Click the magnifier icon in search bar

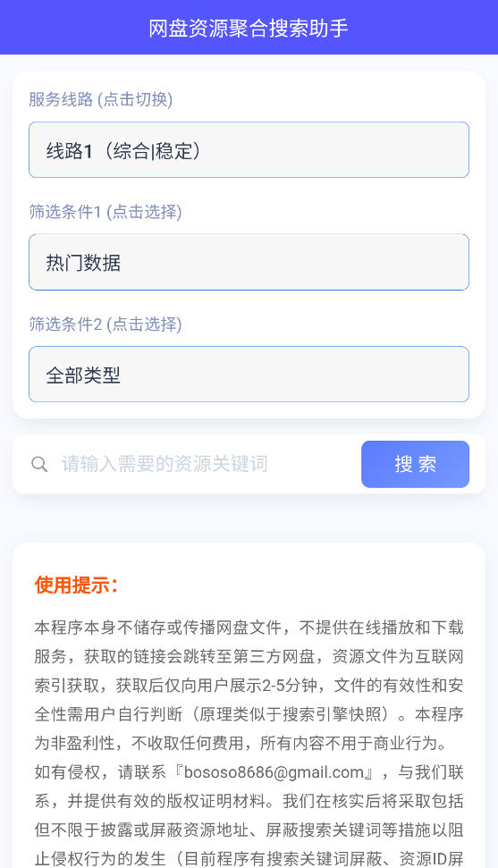(x=39, y=464)
